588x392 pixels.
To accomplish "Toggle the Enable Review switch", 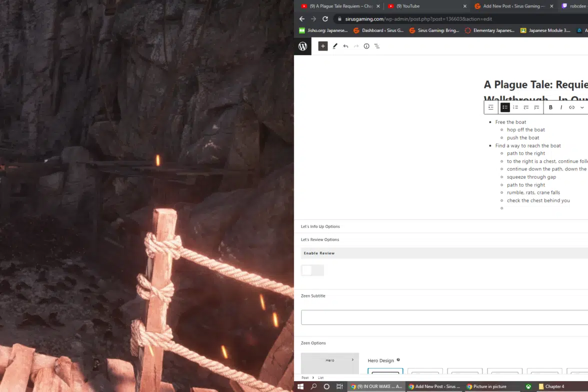I will (312, 270).
